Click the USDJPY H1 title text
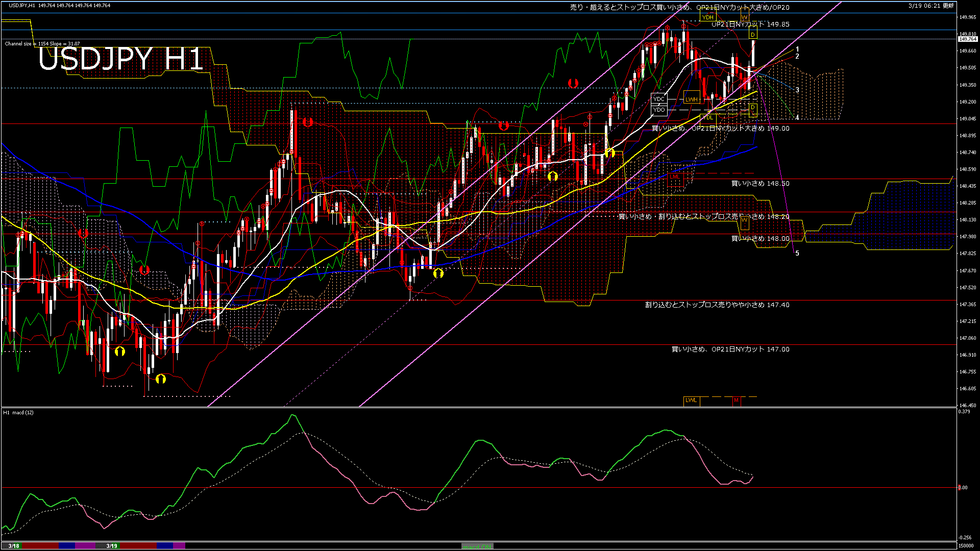This screenshot has height=551, width=980. point(121,59)
